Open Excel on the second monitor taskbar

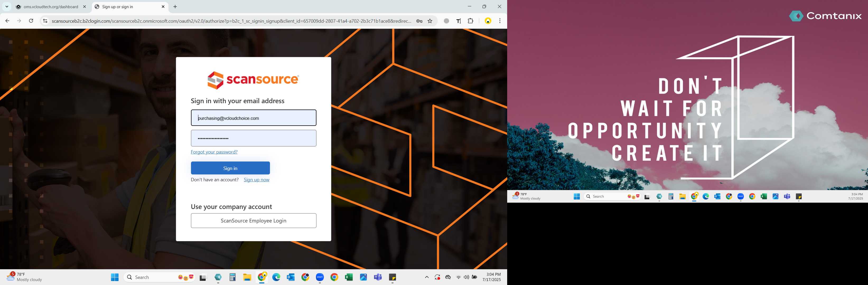click(x=764, y=197)
